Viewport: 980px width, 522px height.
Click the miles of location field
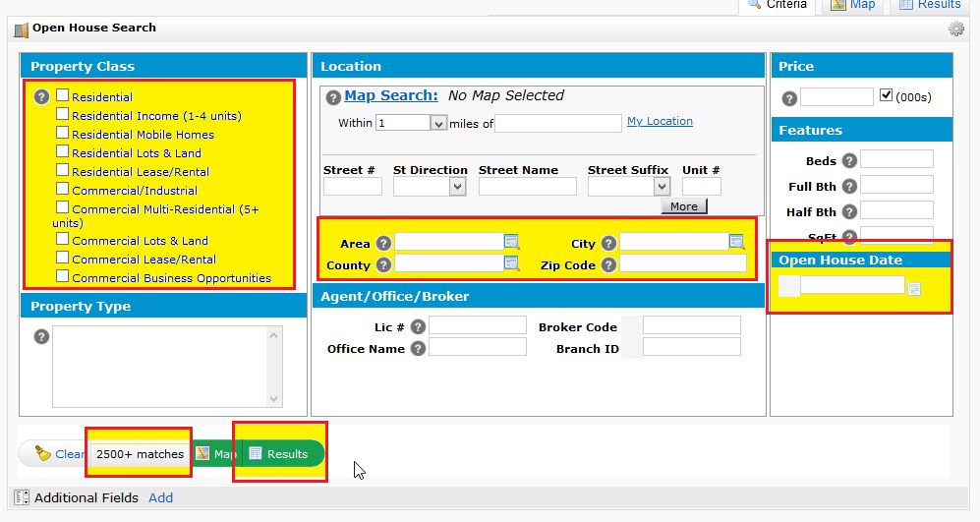(x=558, y=123)
